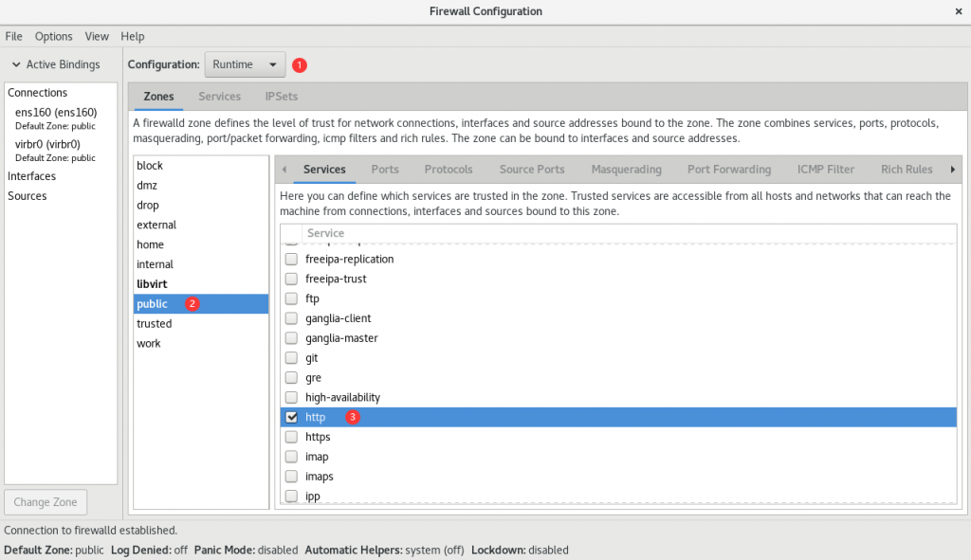Switch to the Ports tab
The image size is (971, 560).
(384, 170)
